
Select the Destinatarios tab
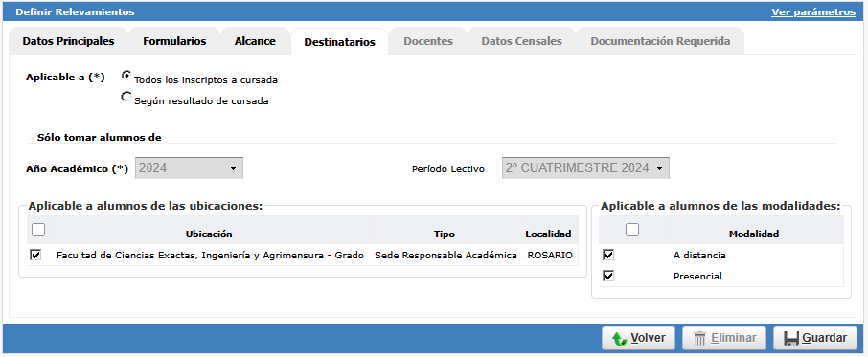tap(339, 42)
